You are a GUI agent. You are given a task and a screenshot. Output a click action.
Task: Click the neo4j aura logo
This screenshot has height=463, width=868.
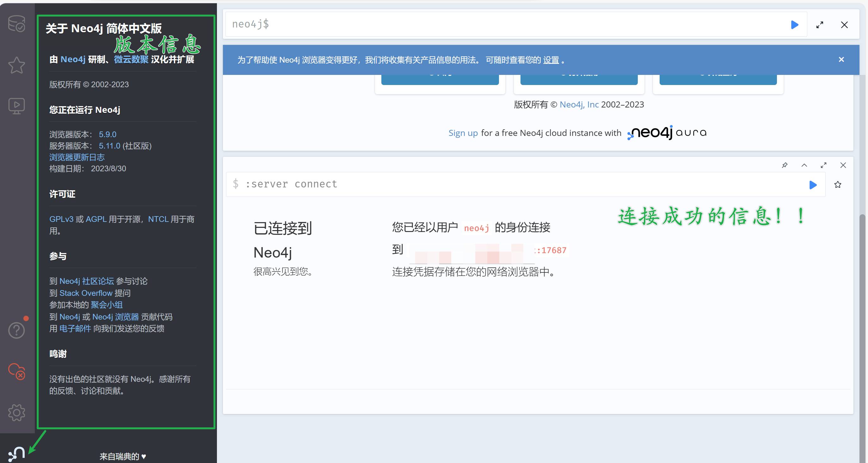pyautogui.click(x=667, y=133)
